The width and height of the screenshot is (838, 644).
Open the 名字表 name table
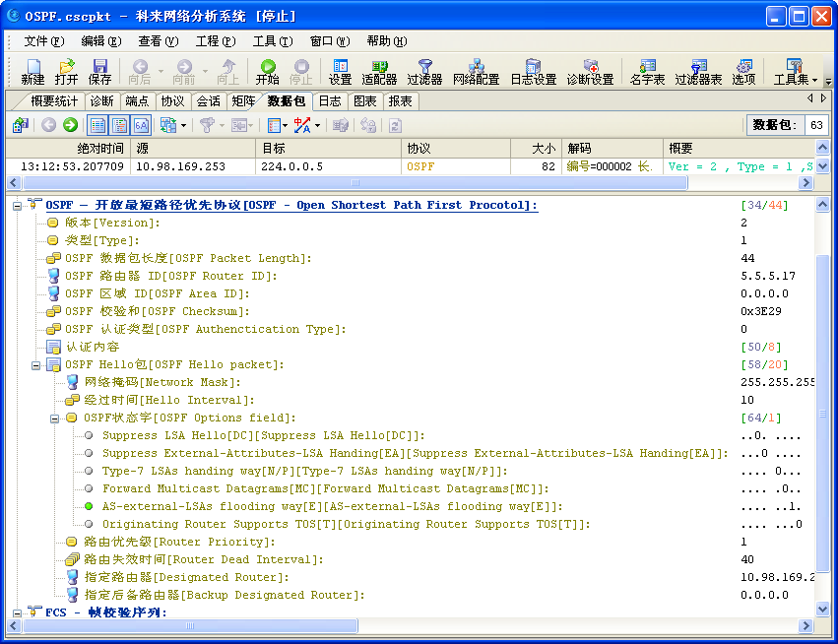(647, 71)
